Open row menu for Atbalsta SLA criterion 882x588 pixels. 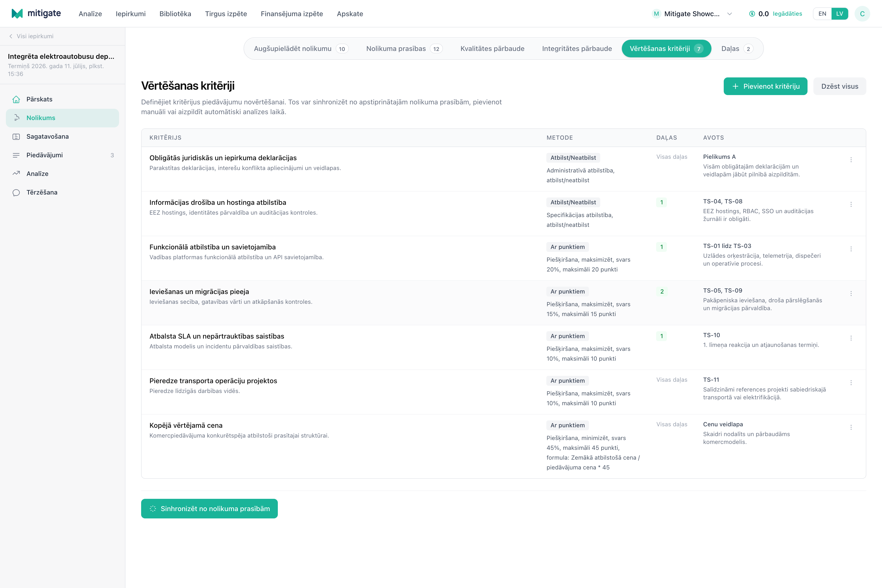(x=851, y=338)
